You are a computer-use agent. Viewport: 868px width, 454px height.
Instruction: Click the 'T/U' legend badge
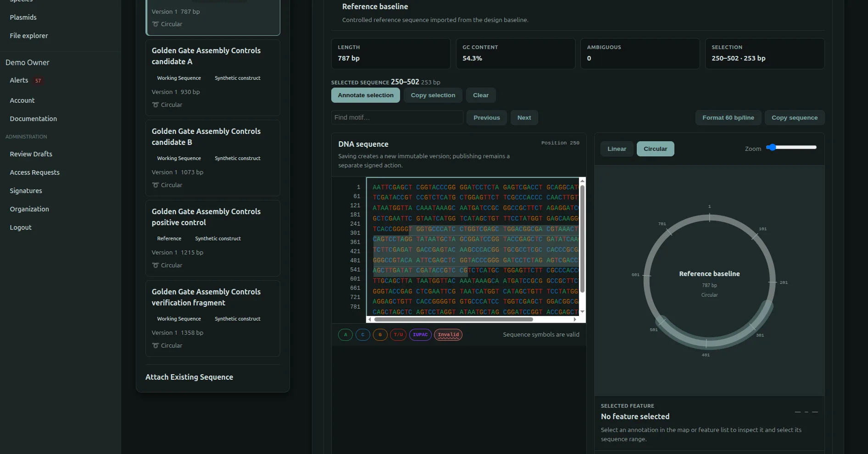tap(398, 335)
